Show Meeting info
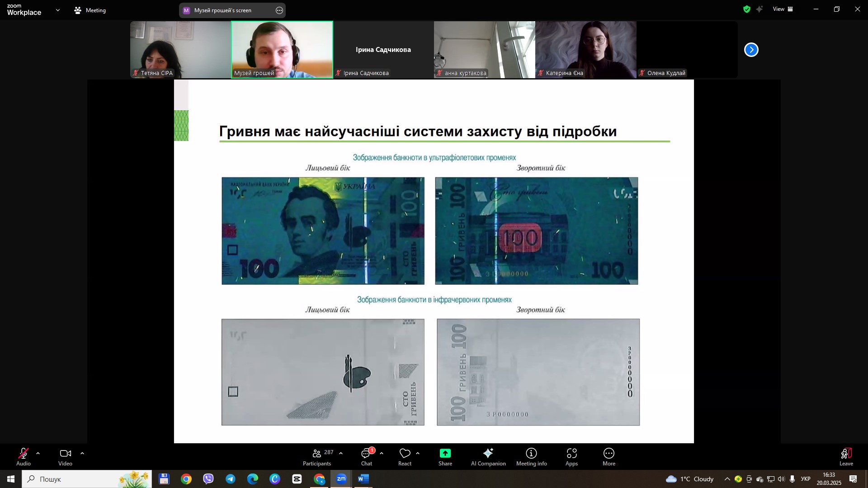868x488 pixels. coord(532,457)
